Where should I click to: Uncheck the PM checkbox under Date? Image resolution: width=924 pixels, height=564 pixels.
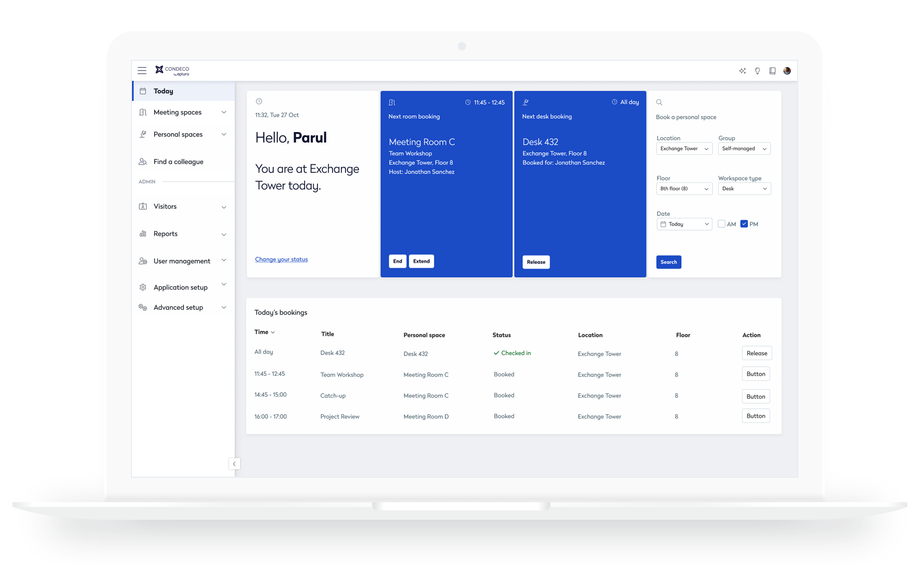pos(744,224)
